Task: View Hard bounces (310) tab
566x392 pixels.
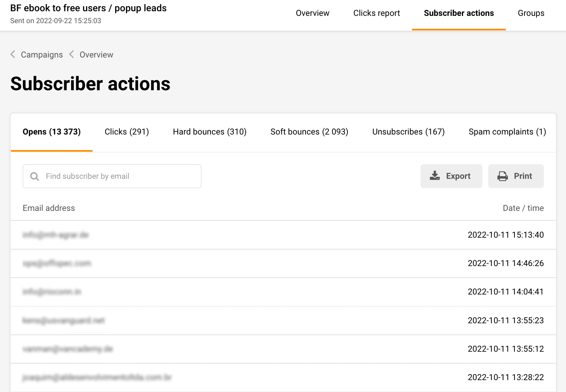Action: pos(210,132)
